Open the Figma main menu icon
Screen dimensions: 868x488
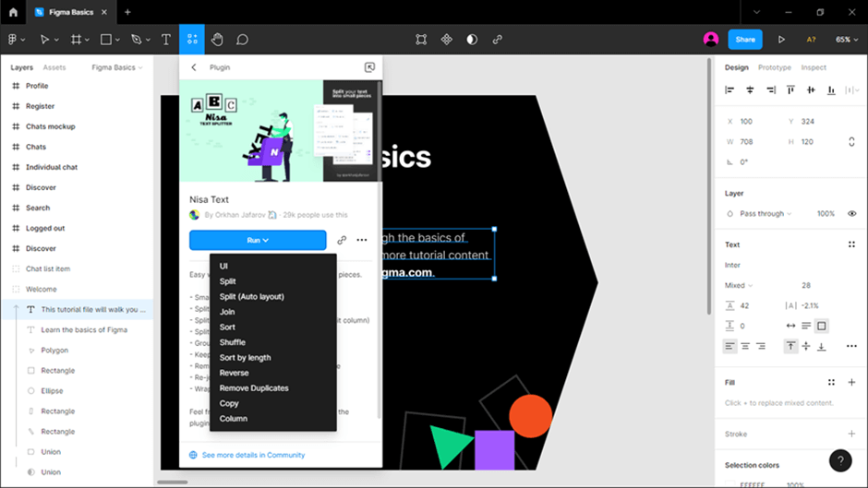point(12,40)
